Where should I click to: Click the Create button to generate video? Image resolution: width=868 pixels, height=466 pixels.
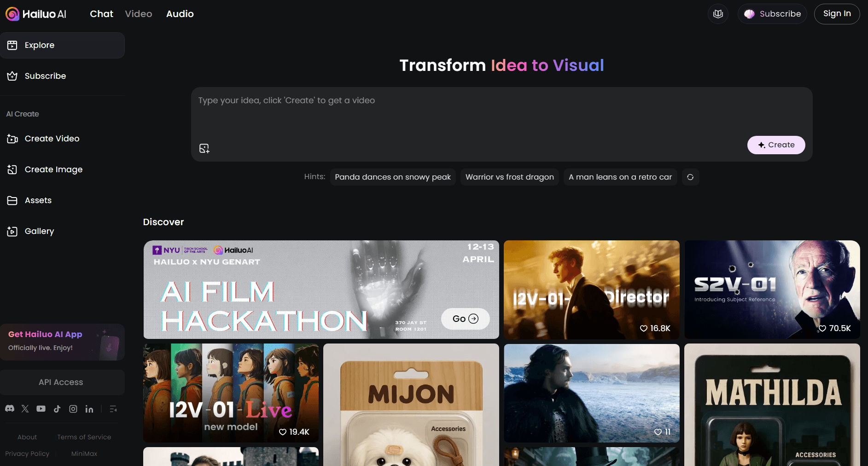pyautogui.click(x=776, y=145)
